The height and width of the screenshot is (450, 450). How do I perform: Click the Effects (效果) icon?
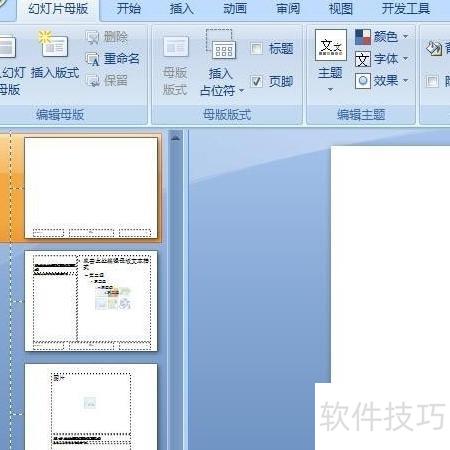[x=363, y=81]
